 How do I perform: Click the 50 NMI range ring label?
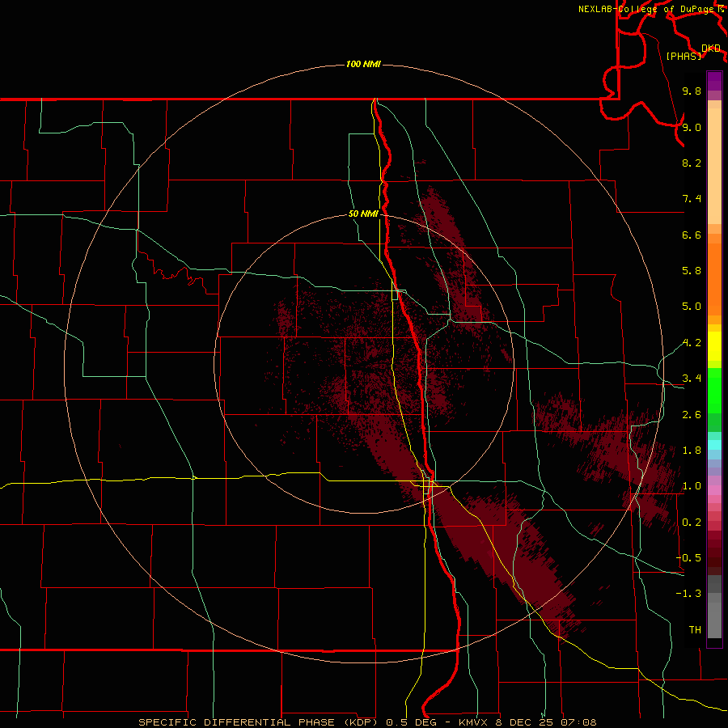pos(363,214)
